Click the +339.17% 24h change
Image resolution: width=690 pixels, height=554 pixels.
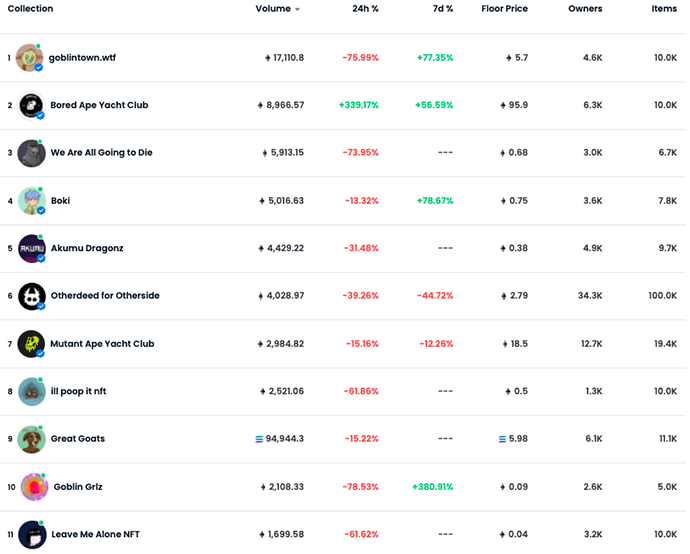tap(359, 105)
